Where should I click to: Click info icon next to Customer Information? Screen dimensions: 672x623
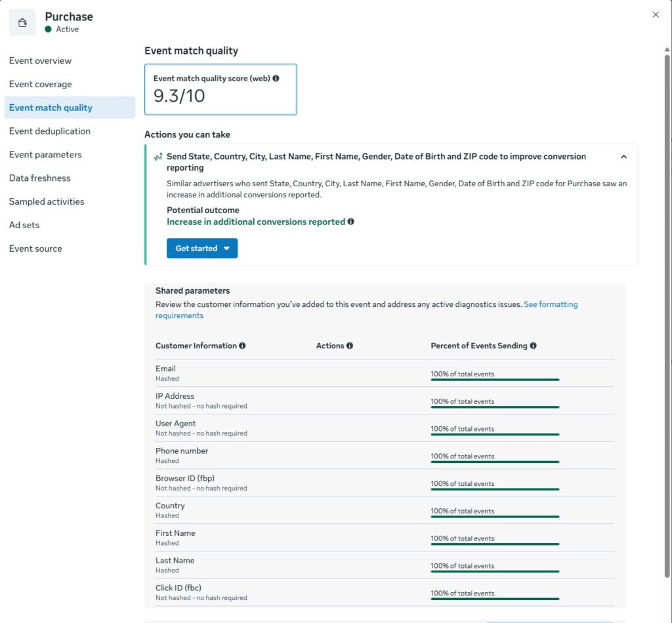click(x=243, y=346)
